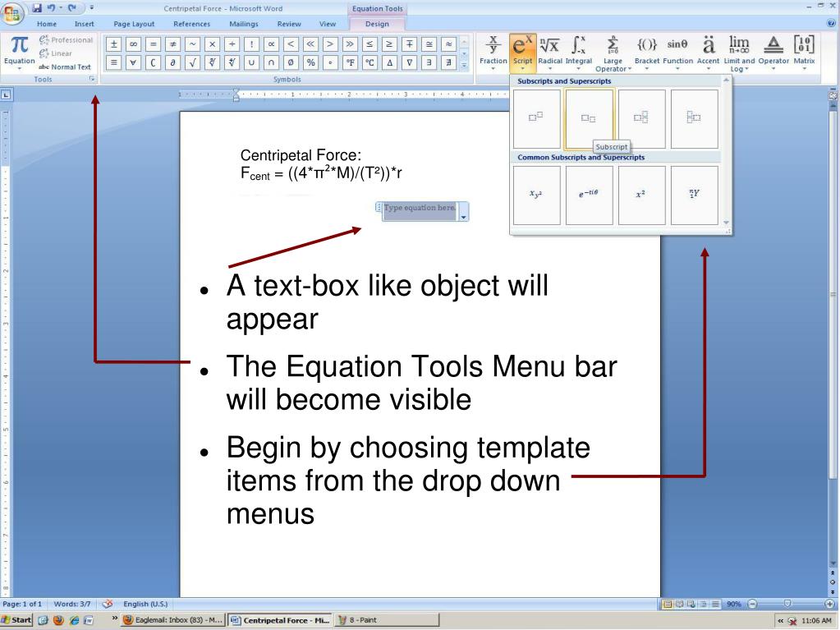Insert the greater-than-or-equal symbol
The height and width of the screenshot is (630, 840).
click(x=389, y=44)
